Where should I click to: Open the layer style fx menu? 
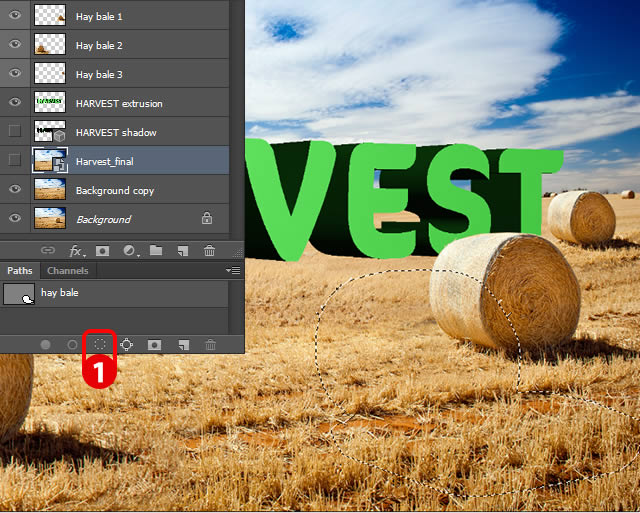(x=76, y=251)
